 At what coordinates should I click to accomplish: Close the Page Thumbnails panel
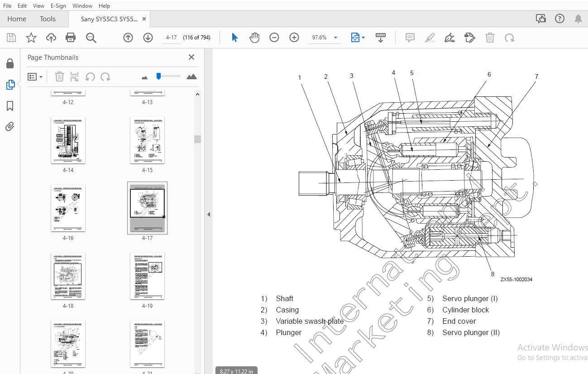191,57
